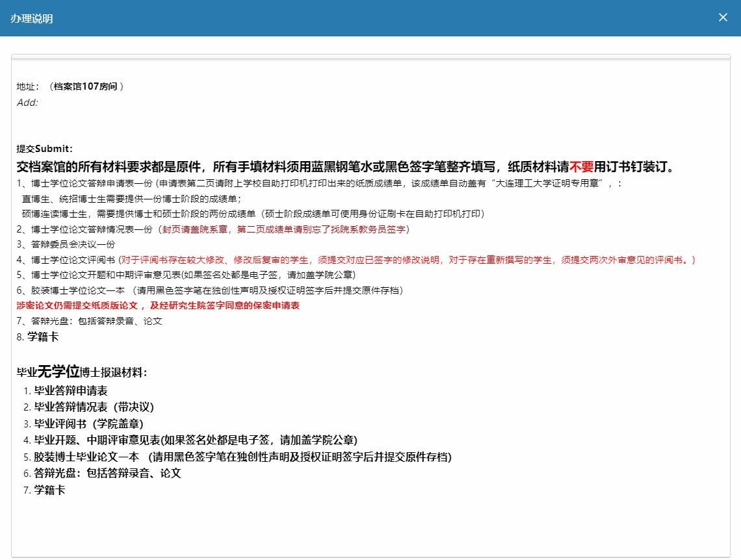Click item 7 答辩光盘 in the first list
Screen dimensions: 741x560
[89, 321]
